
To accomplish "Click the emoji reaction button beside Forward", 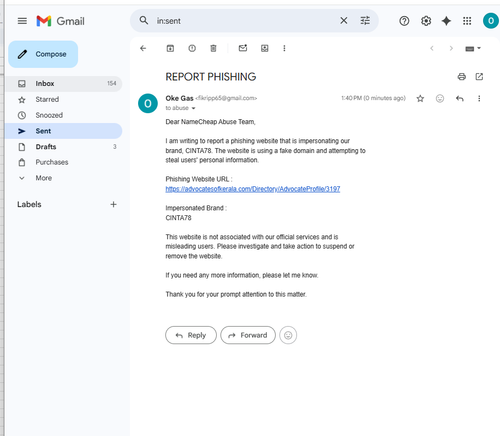I will (x=288, y=335).
